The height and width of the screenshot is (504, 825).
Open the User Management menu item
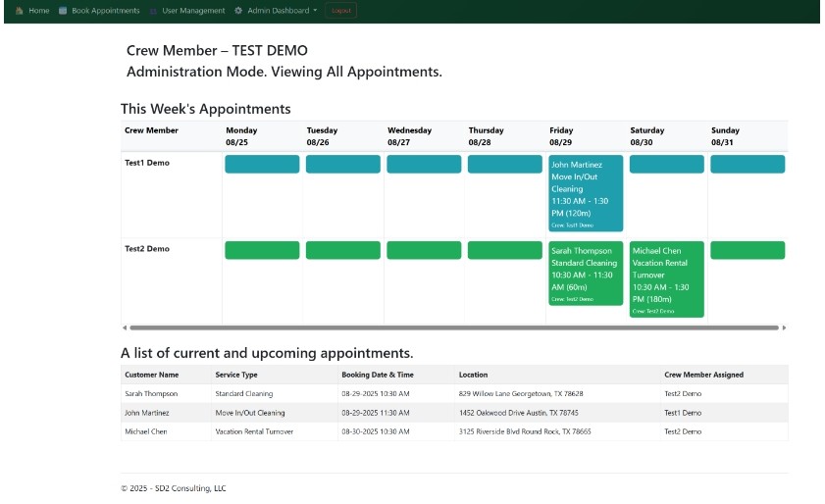click(x=193, y=11)
